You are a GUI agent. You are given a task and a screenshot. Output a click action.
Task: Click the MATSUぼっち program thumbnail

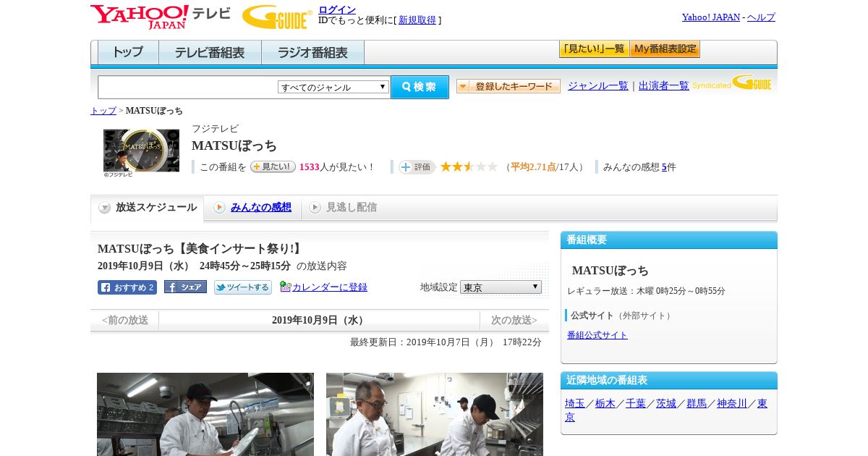pos(141,151)
